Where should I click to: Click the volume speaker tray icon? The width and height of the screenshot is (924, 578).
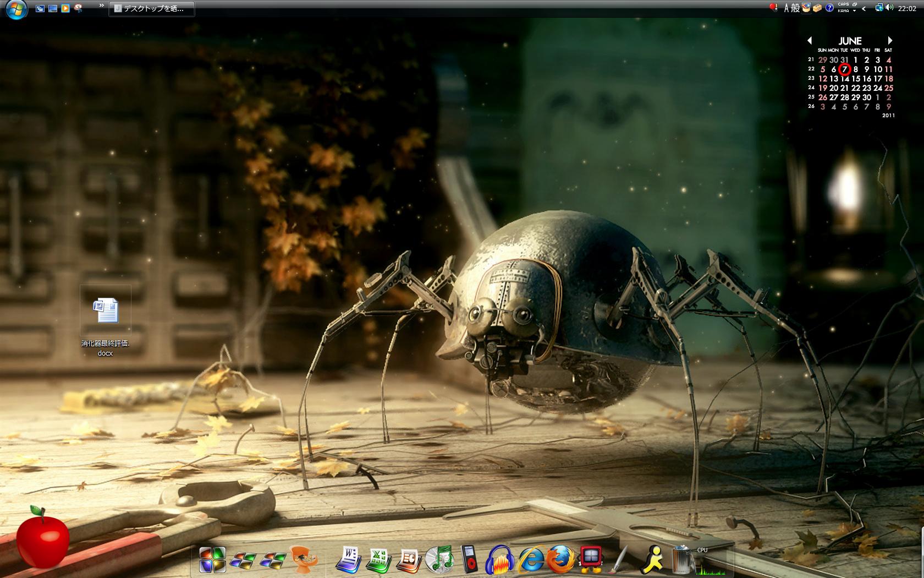click(889, 8)
